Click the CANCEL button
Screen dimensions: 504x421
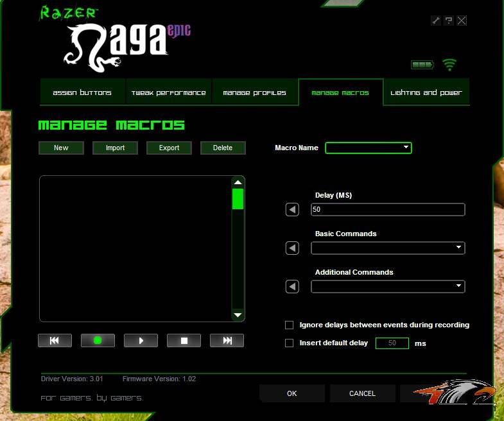pos(362,393)
